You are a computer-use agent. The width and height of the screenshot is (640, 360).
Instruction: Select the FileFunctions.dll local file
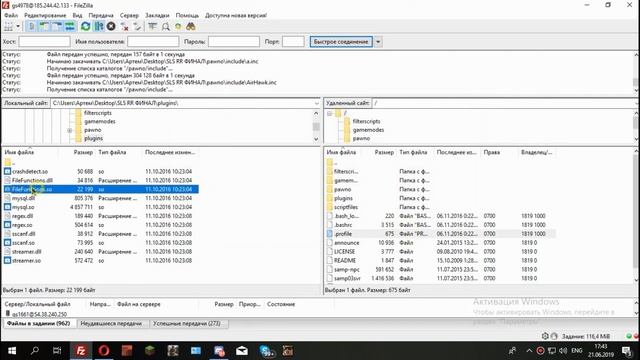(x=101, y=180)
